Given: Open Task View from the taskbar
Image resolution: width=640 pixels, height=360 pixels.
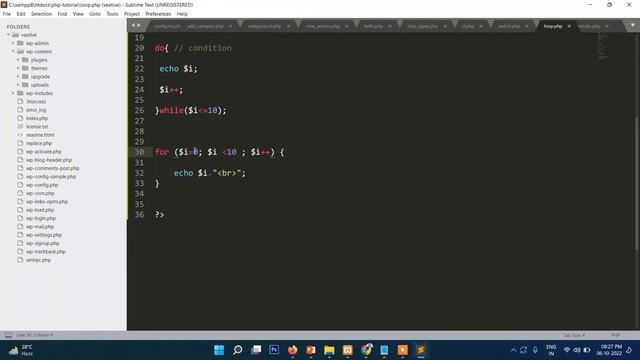Looking at the screenshot, I should coord(256,350).
